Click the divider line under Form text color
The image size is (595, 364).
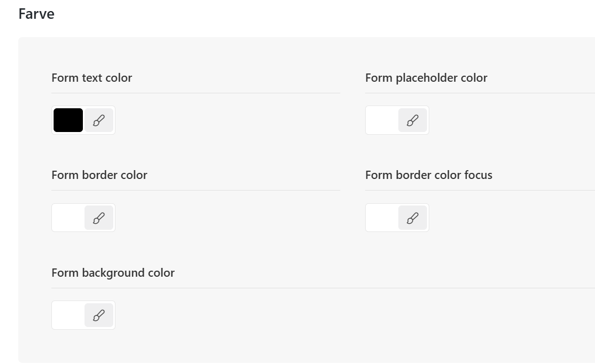(x=196, y=93)
